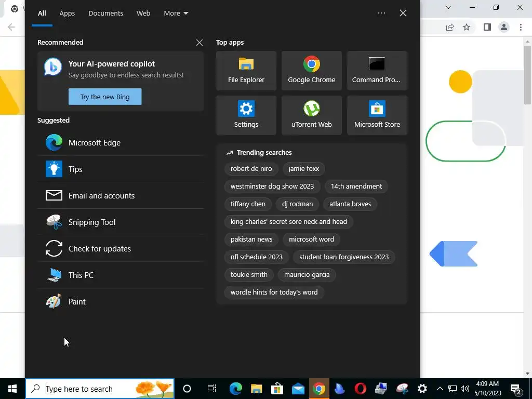Search trending topic robert de niro
Image resolution: width=532 pixels, height=399 pixels.
[251, 169]
